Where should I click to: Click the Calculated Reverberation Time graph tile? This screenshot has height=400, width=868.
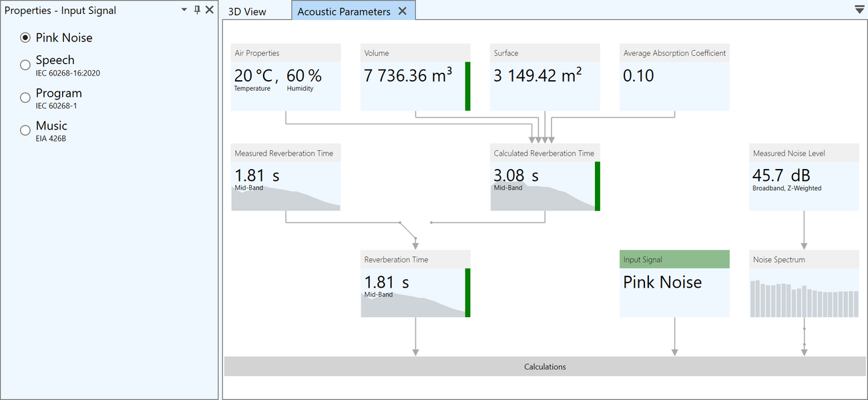coord(545,178)
